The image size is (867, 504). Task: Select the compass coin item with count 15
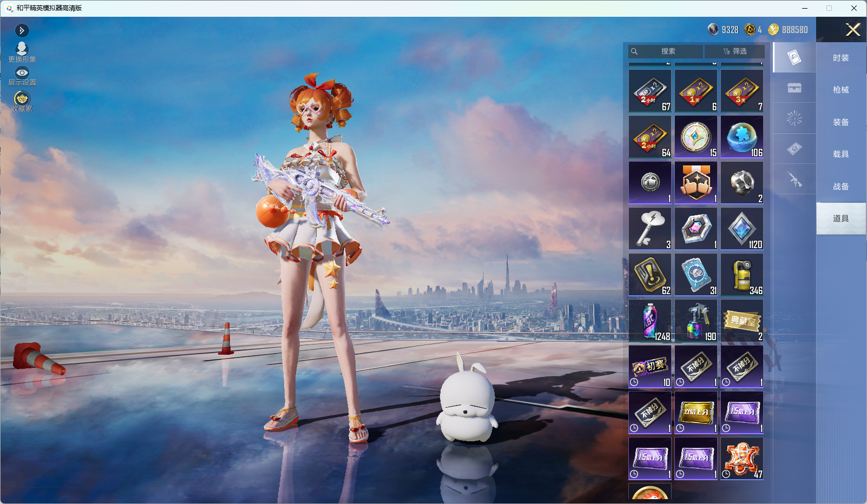click(696, 137)
